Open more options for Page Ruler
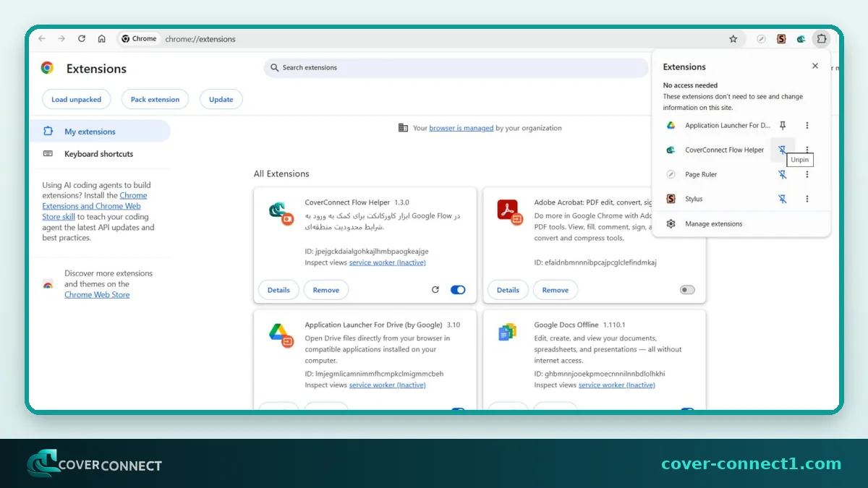The width and height of the screenshot is (868, 488). (807, 174)
